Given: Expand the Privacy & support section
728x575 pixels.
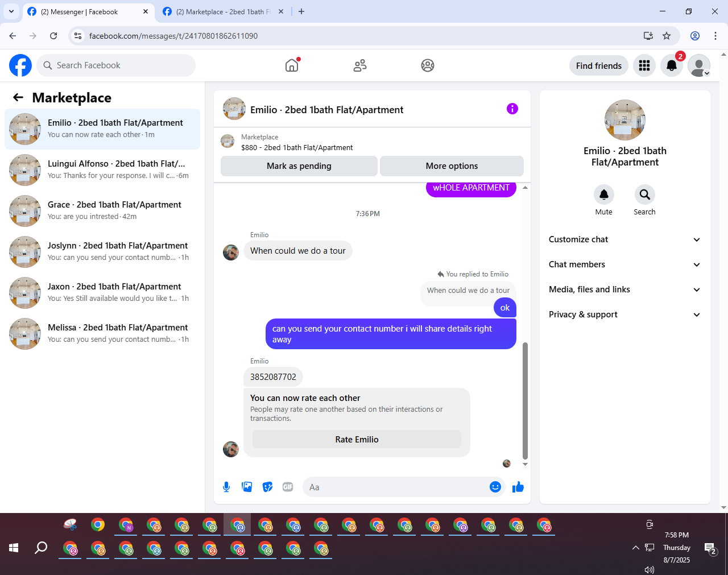Looking at the screenshot, I should [x=625, y=315].
